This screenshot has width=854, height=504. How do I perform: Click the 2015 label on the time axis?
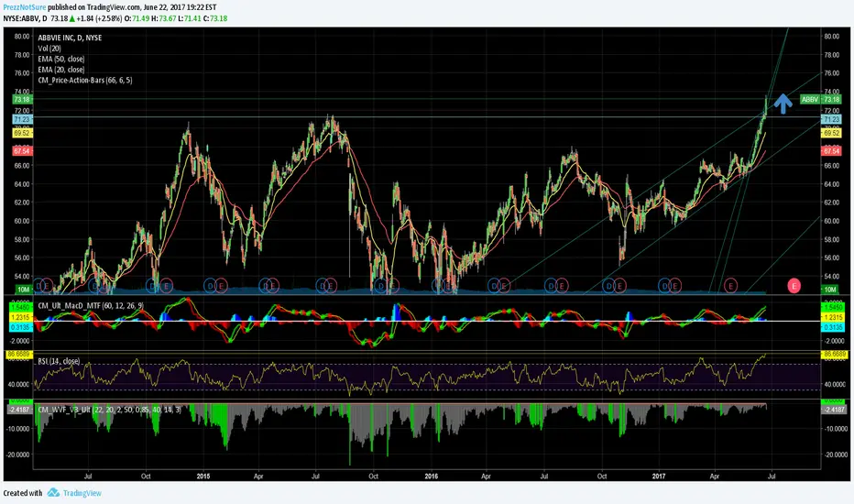click(x=203, y=477)
